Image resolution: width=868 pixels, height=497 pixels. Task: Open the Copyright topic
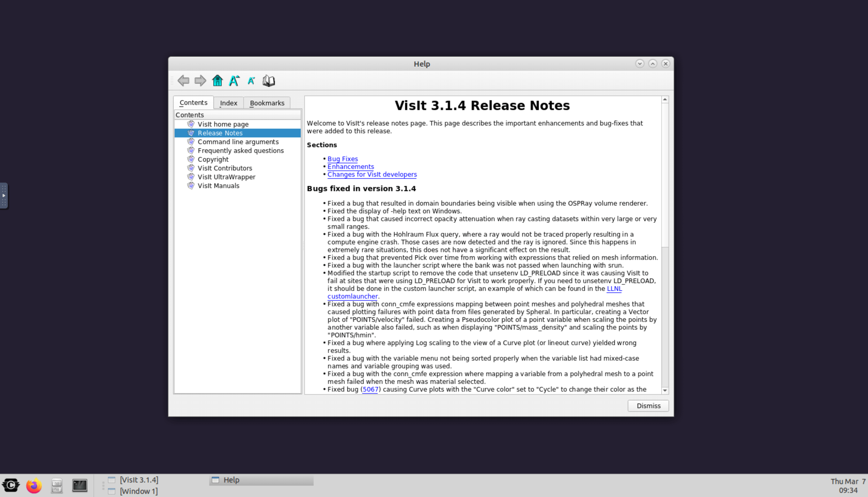click(x=213, y=159)
